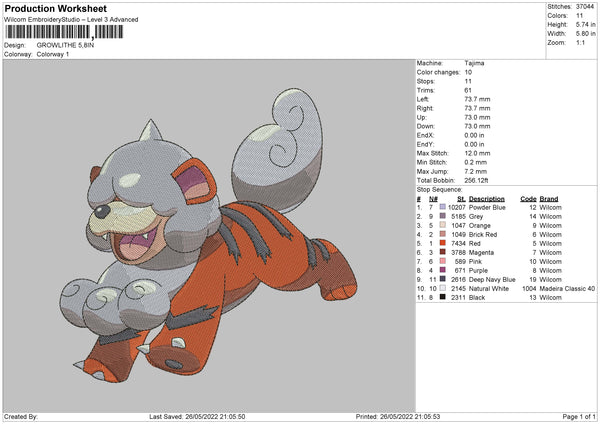Screen dimensions: 600x424
Task: Click the Magenta description text
Action: 481,253
